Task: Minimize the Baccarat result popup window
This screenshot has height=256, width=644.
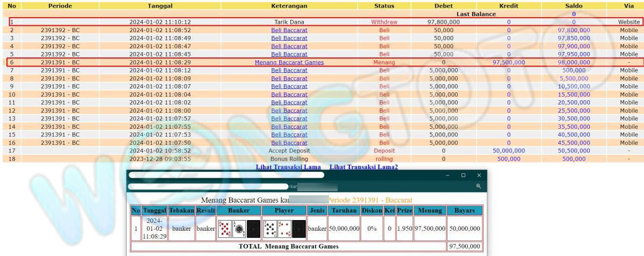Action: pos(447,175)
